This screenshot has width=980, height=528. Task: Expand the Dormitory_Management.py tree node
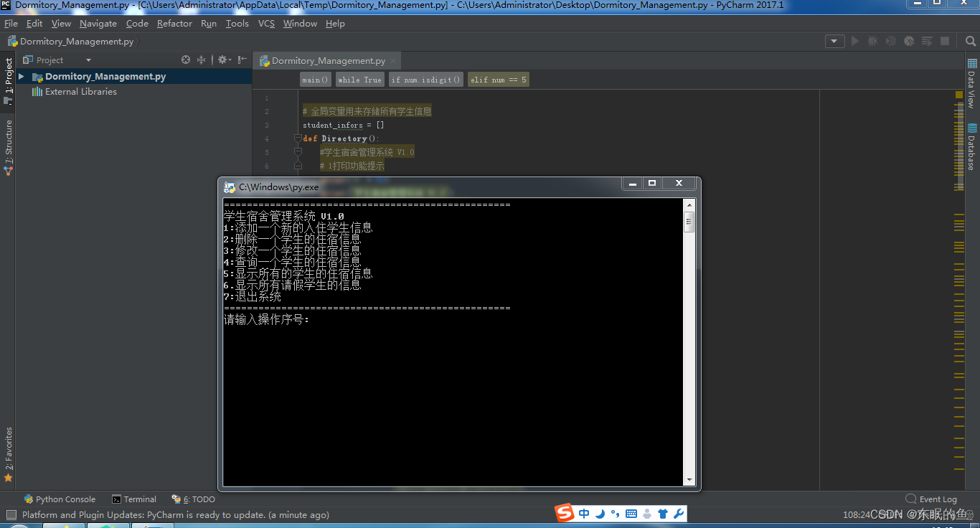coord(22,77)
